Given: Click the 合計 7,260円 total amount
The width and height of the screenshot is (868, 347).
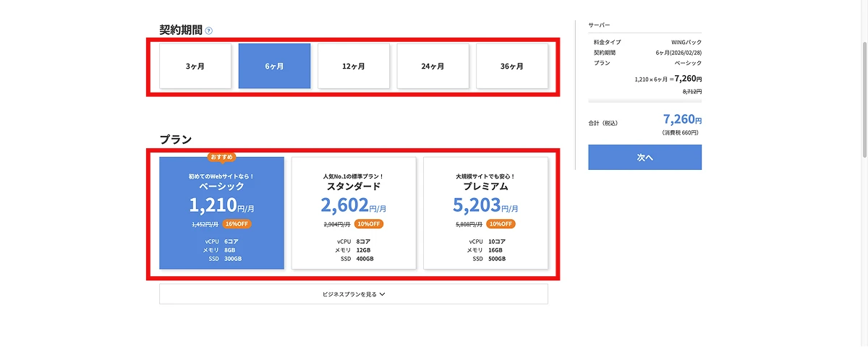Looking at the screenshot, I should pos(682,119).
